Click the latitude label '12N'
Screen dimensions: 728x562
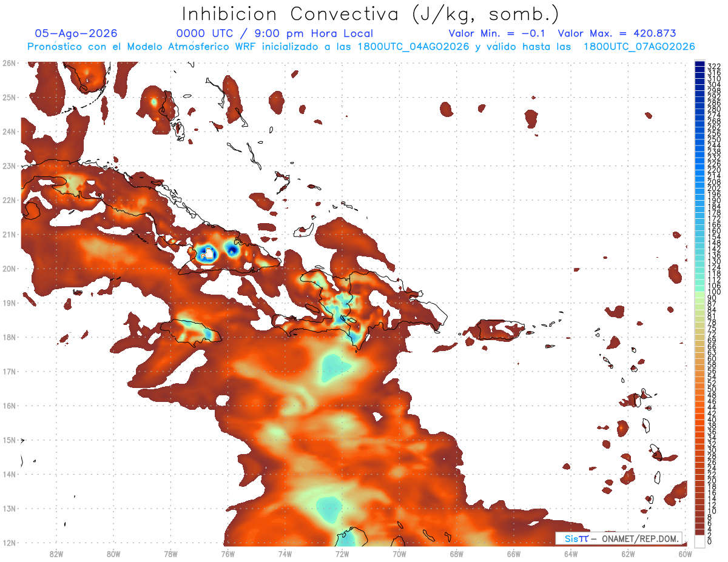pyautogui.click(x=9, y=543)
